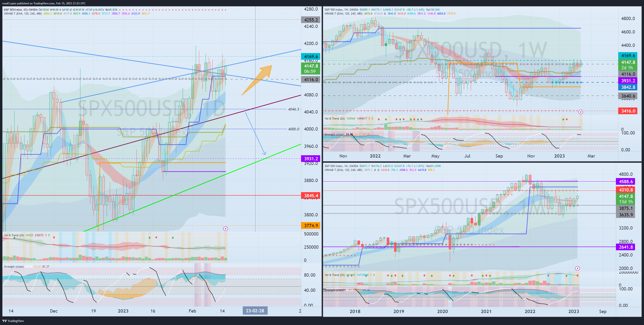Click the lightning event icon on weekly chart

pyautogui.click(x=581, y=112)
